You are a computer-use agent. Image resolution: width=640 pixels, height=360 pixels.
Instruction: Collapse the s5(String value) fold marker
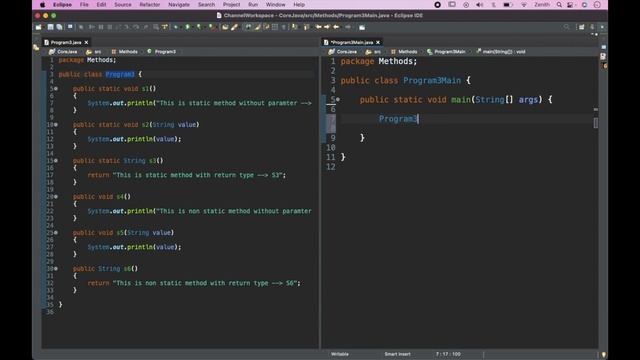pos(56,232)
